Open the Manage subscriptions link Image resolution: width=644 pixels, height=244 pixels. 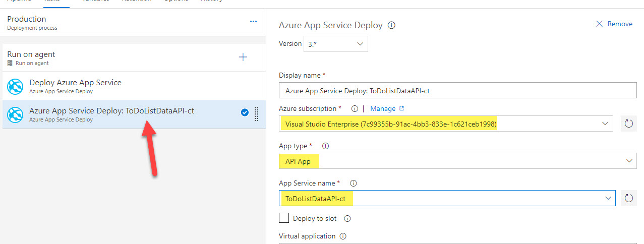[x=387, y=108]
